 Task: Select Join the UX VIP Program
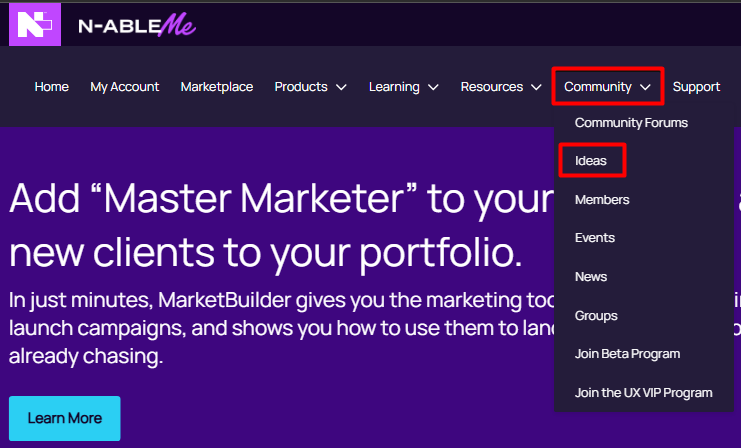point(643,393)
